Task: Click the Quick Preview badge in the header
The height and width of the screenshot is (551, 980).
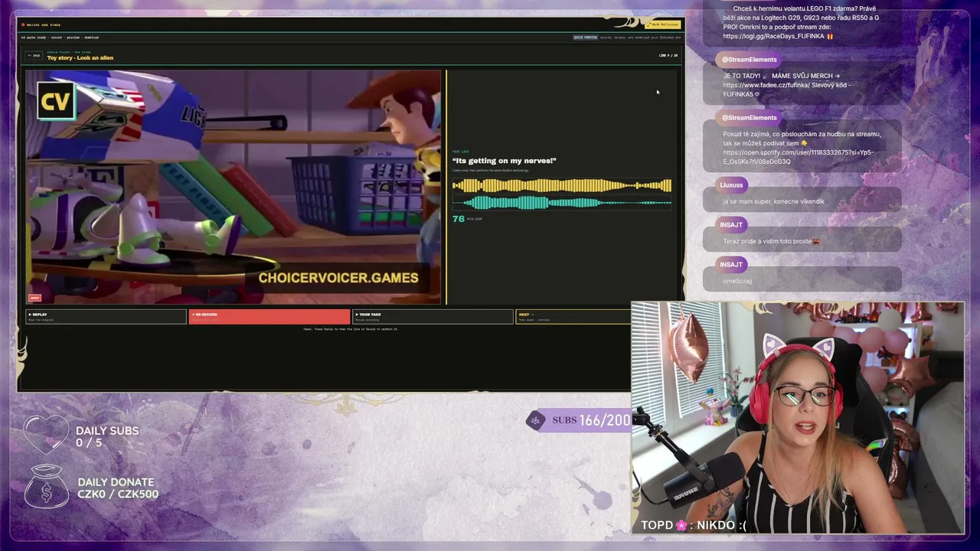Action: click(x=585, y=37)
